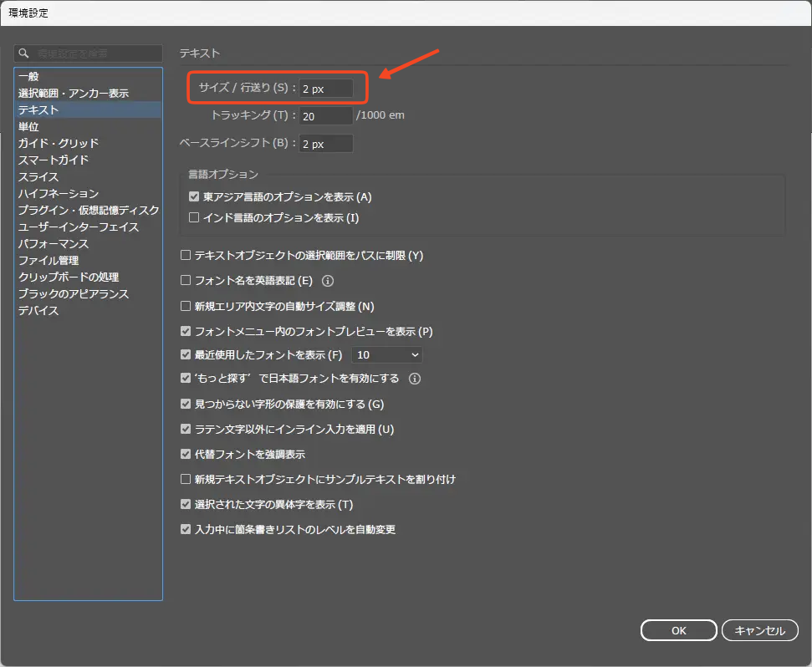Click info icon beside 日本語フォントを有効にする
The image size is (812, 667).
(414, 379)
